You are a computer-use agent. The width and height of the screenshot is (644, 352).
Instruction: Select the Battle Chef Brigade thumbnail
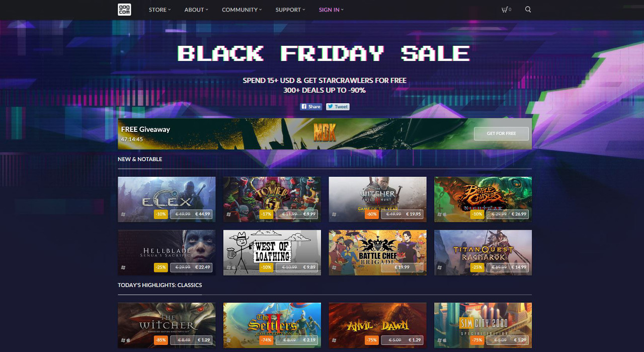(378, 253)
